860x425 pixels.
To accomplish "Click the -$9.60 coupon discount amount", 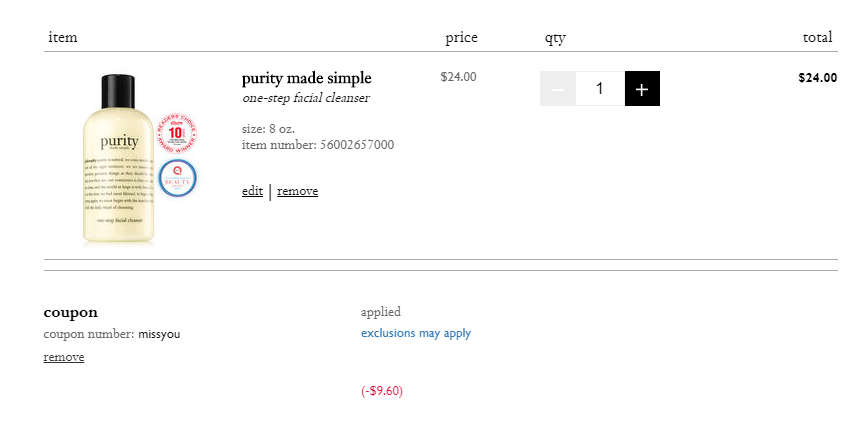I will click(x=382, y=391).
